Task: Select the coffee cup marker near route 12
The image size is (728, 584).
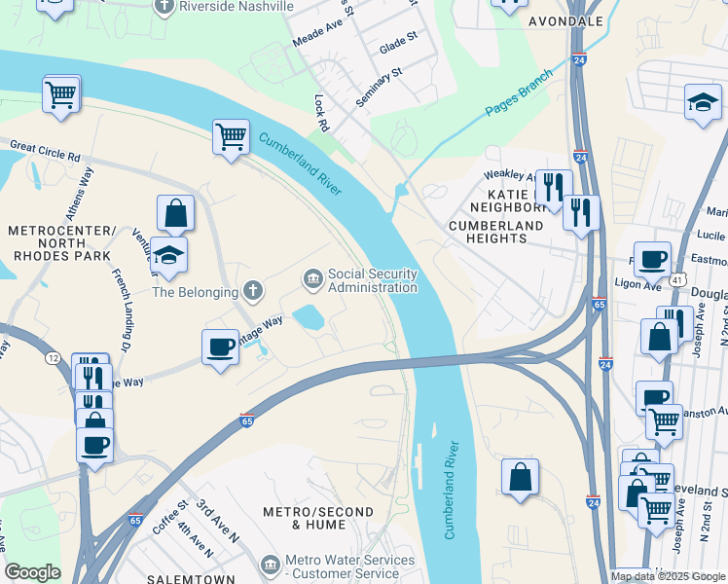Action: (94, 447)
